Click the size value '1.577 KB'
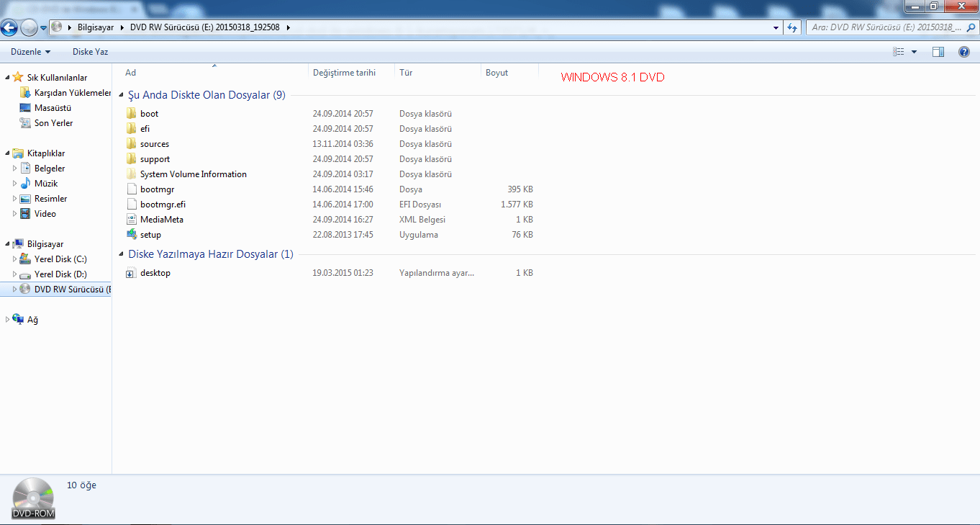980x525 pixels. coord(517,205)
